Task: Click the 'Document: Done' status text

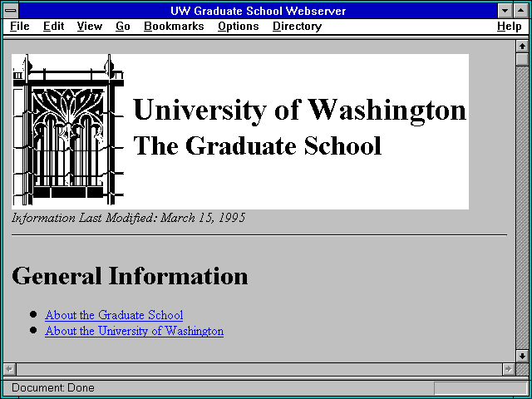Action: pos(53,387)
